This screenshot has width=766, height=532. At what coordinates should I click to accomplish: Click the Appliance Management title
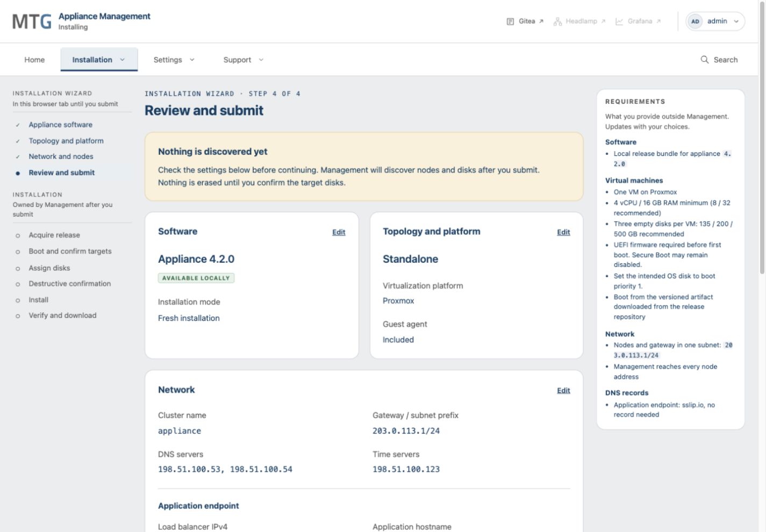tap(104, 16)
